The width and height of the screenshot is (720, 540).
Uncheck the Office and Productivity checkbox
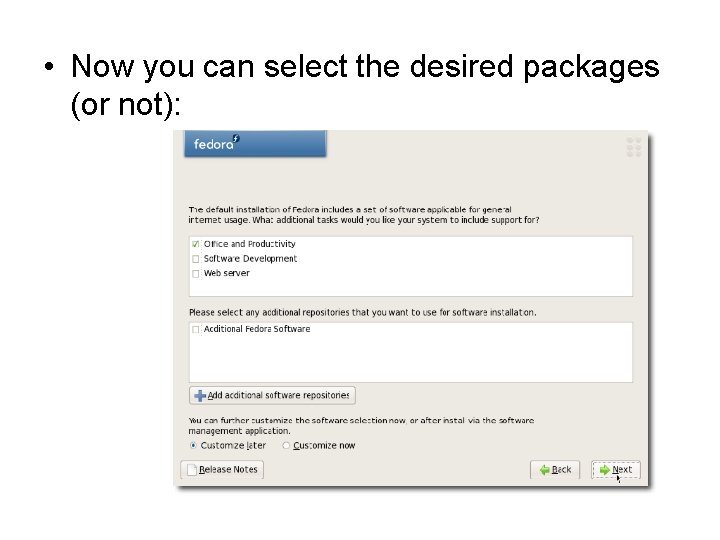coord(194,244)
